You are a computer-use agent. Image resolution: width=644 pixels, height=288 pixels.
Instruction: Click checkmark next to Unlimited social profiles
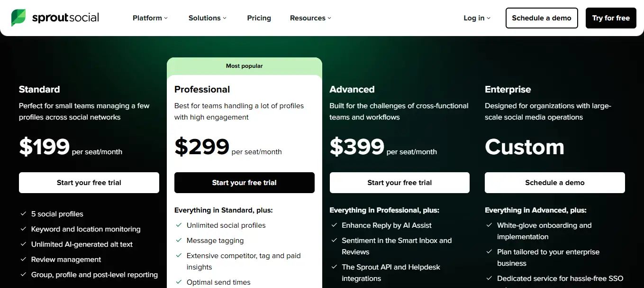(x=179, y=225)
